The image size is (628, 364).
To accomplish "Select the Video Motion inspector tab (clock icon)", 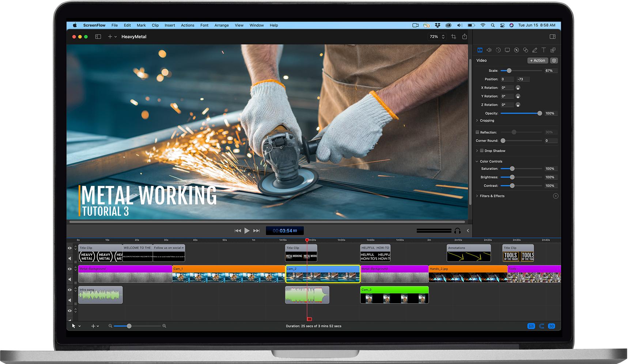I will pos(498,50).
